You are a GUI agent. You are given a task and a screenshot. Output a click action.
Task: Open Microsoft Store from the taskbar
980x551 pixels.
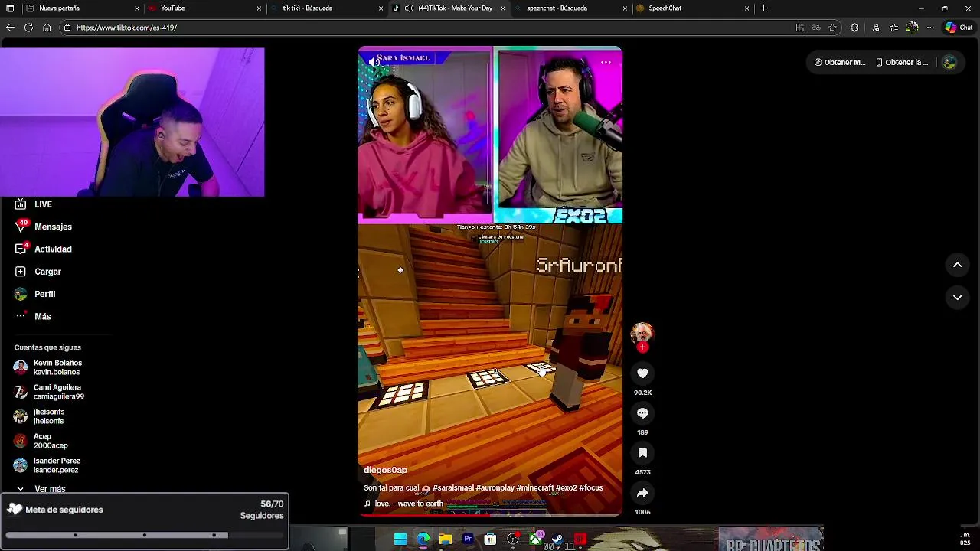point(490,540)
